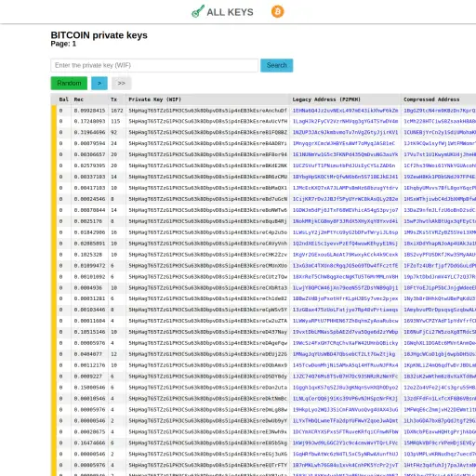
Task: Click the Rec value 0.1025328
Action: 88,255
